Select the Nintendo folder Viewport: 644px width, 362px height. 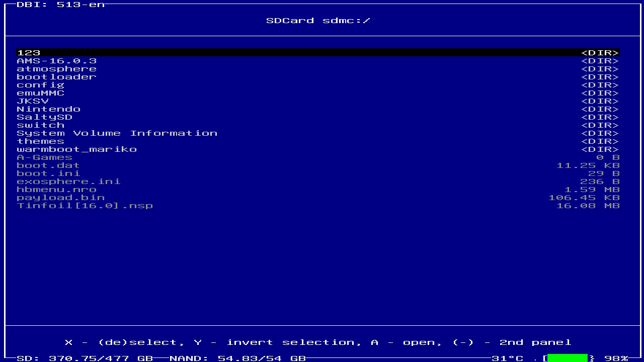click(48, 109)
